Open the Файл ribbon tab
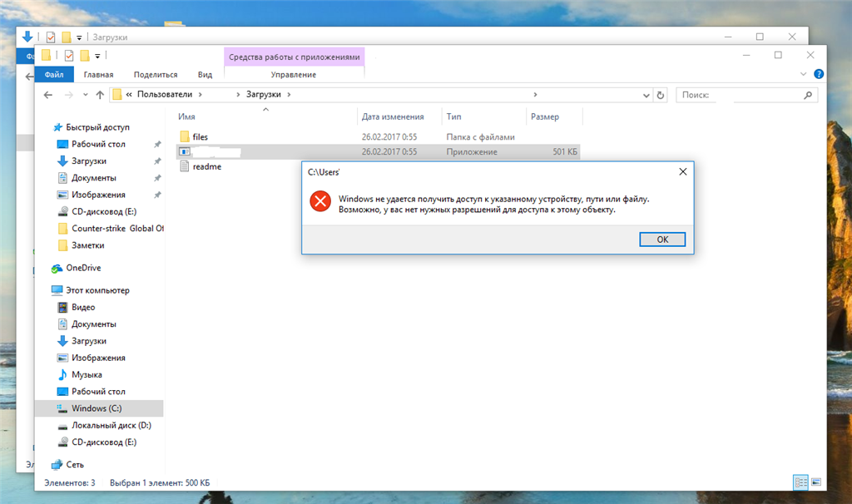 (x=54, y=74)
